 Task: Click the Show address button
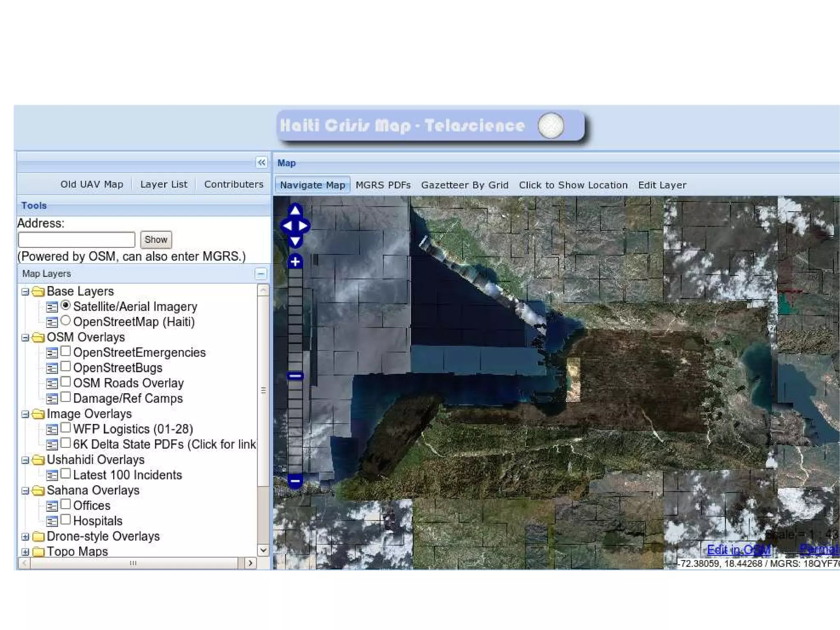[x=156, y=240]
